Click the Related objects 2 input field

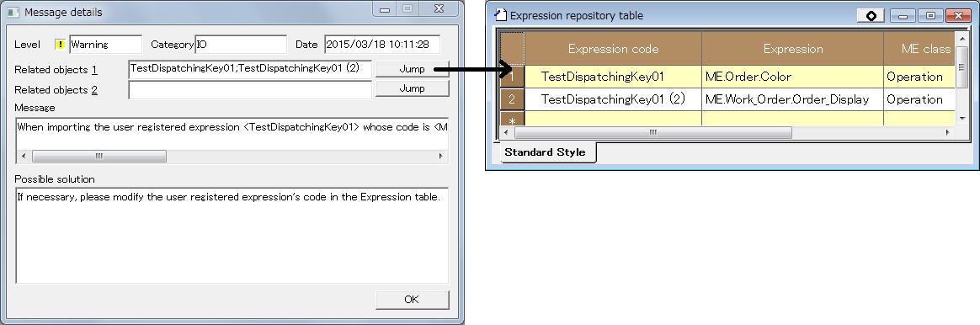(250, 89)
